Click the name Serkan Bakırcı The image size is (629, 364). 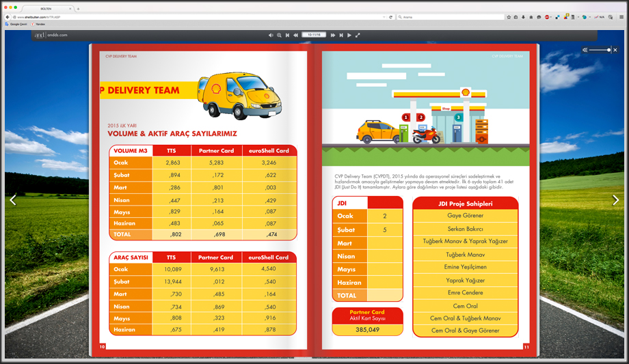point(466,229)
